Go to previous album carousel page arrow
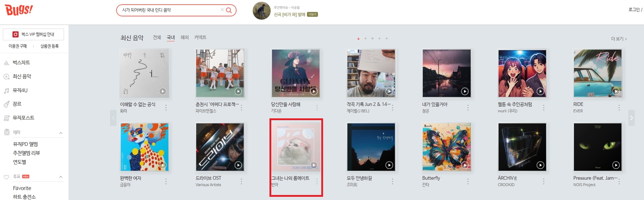Viewport: 644px width, 200px height. pyautogui.click(x=113, y=118)
